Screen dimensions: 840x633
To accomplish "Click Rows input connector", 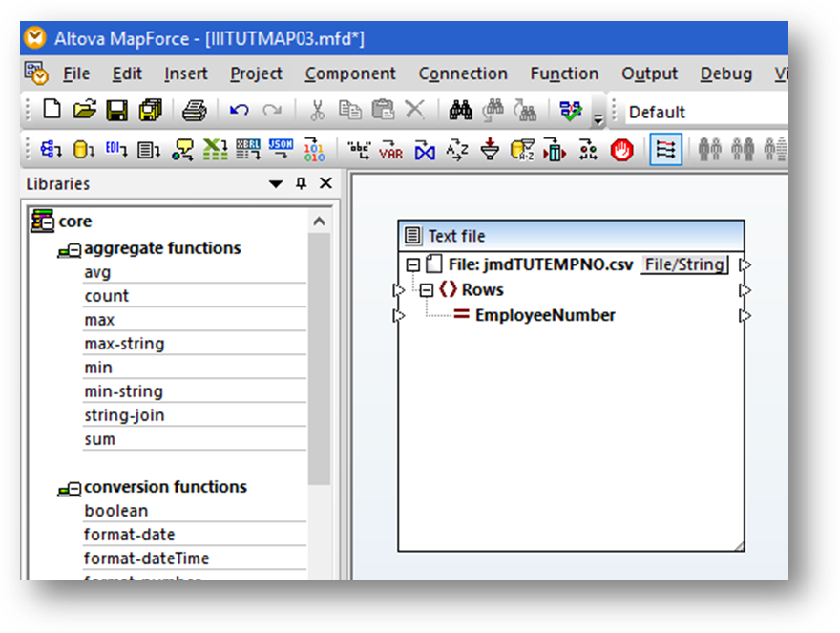I will [399, 290].
